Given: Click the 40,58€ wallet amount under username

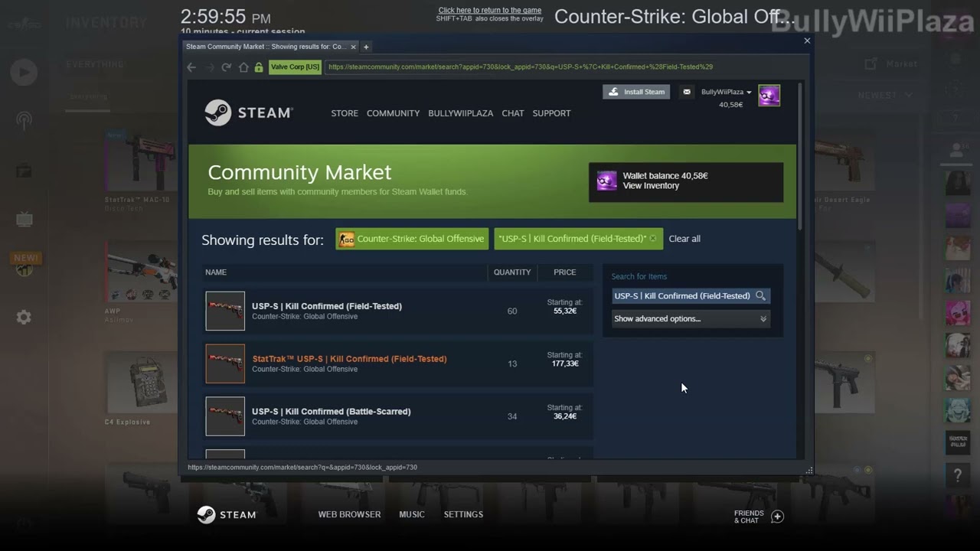Looking at the screenshot, I should tap(731, 105).
